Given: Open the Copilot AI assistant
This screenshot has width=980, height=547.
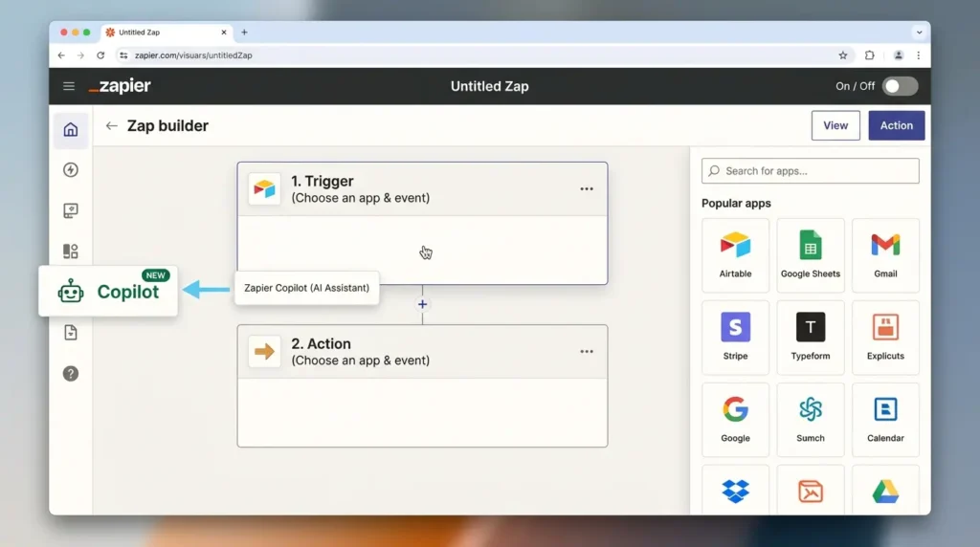Looking at the screenshot, I should 108,292.
